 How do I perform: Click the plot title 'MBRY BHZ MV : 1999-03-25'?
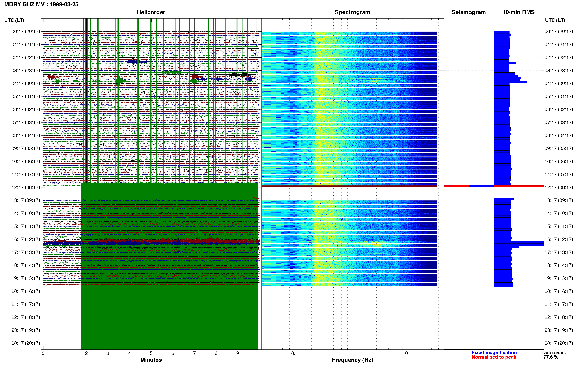click(41, 4)
